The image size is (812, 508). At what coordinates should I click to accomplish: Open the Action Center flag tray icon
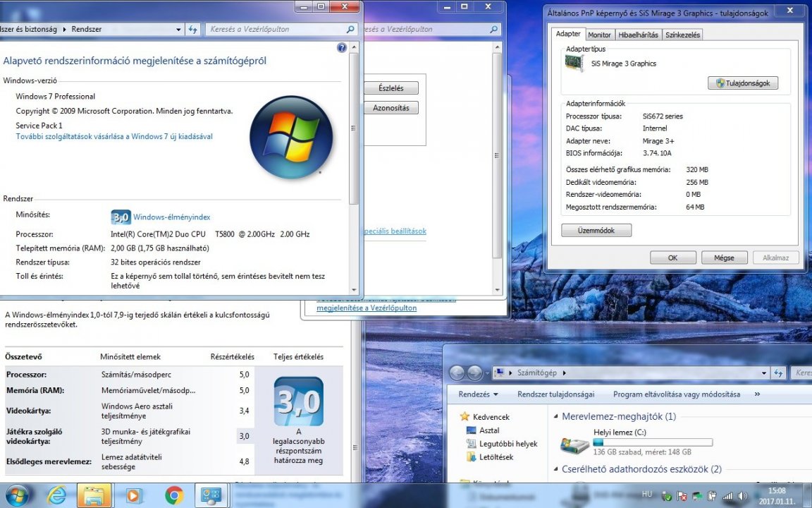[x=682, y=496]
